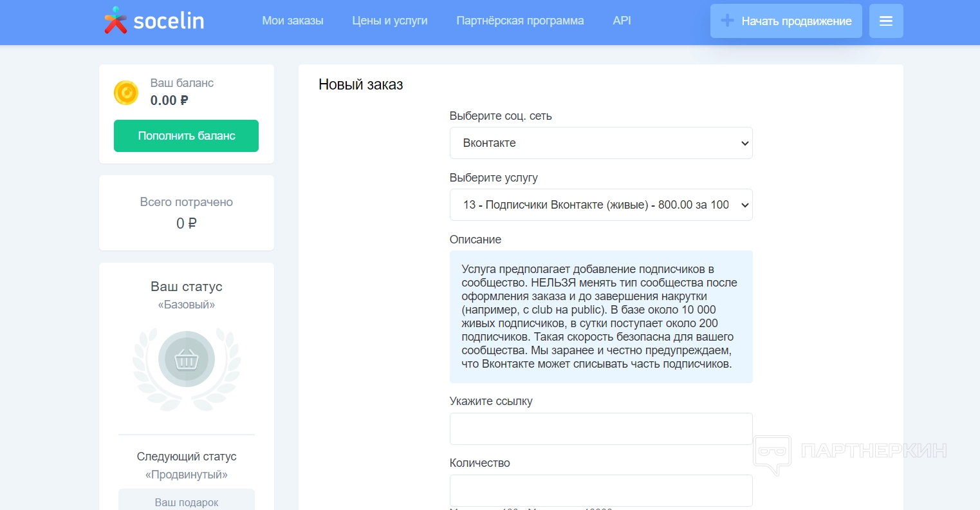Open Мои заказы page
980x510 pixels.
[293, 21]
